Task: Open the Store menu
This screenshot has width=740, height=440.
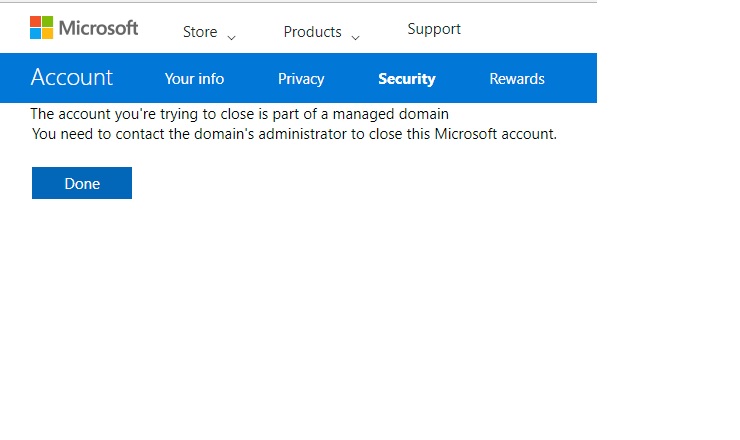Action: pyautogui.click(x=209, y=32)
